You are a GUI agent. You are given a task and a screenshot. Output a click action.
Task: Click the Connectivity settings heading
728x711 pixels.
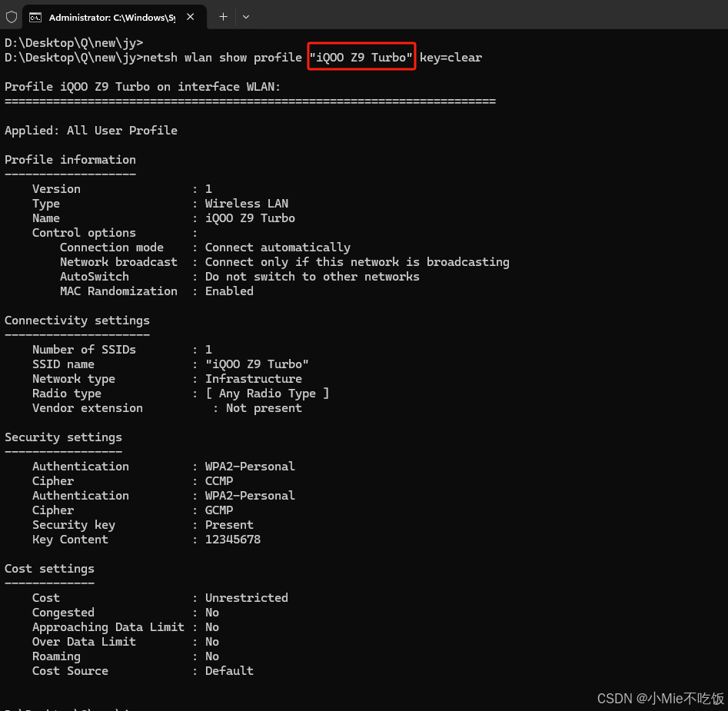tap(77, 320)
